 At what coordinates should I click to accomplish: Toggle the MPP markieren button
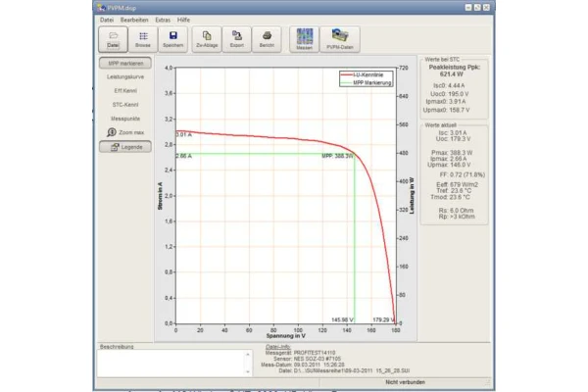tap(124, 63)
